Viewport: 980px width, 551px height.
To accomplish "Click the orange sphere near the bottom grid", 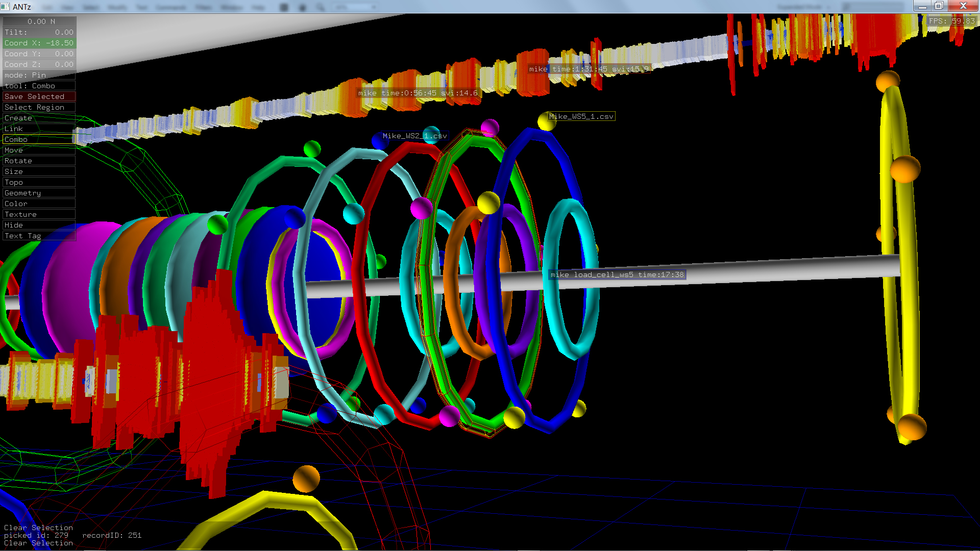I will point(306,479).
